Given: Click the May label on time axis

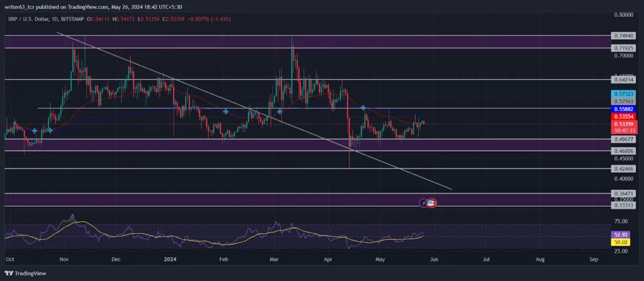Looking at the screenshot, I should [x=380, y=260].
